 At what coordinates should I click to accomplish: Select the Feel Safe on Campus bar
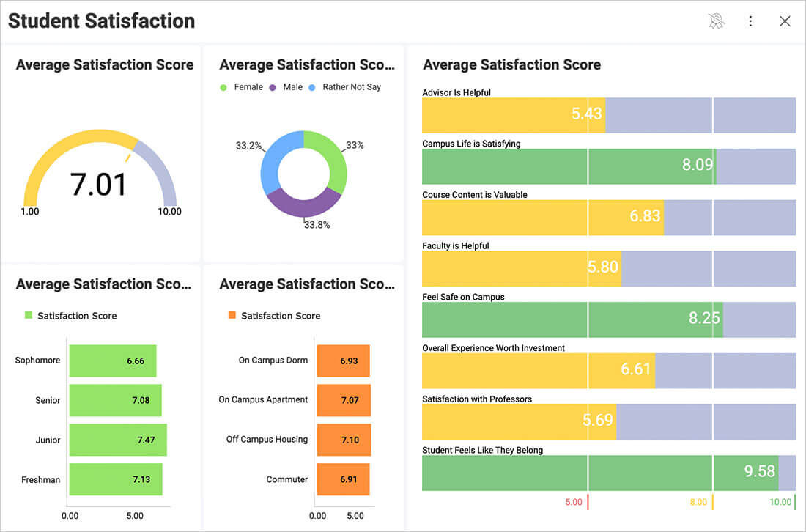[x=572, y=319]
